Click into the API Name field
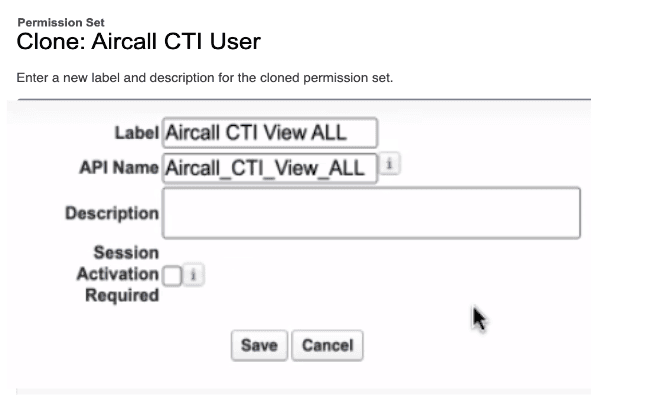The height and width of the screenshot is (402, 648). tap(270, 168)
